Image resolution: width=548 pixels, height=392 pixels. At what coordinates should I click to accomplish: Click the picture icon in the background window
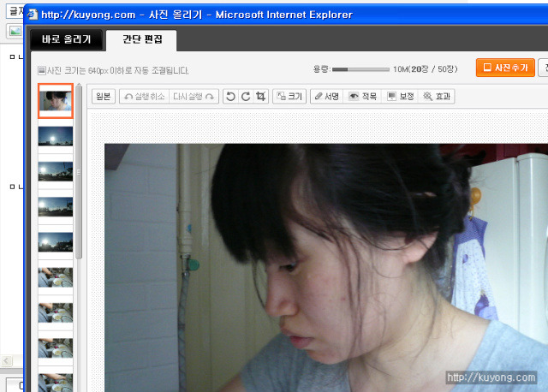(x=15, y=32)
